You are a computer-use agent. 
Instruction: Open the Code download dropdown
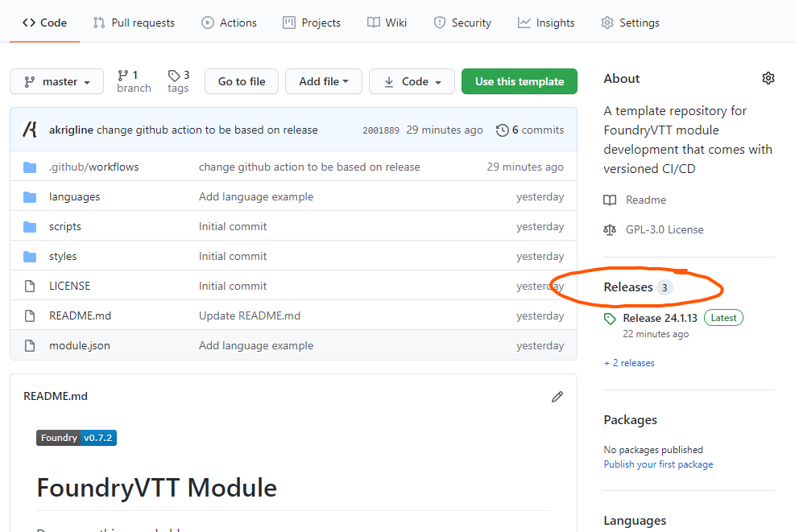412,81
